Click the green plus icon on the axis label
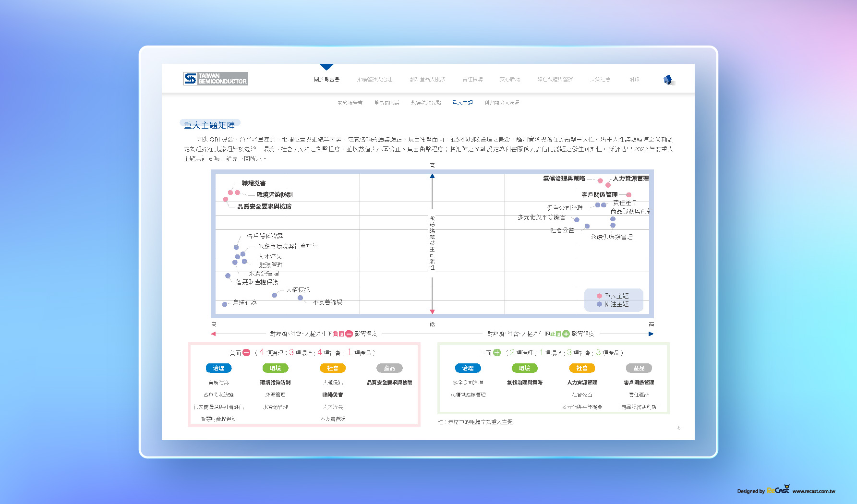This screenshot has height=504, width=857. click(x=566, y=334)
